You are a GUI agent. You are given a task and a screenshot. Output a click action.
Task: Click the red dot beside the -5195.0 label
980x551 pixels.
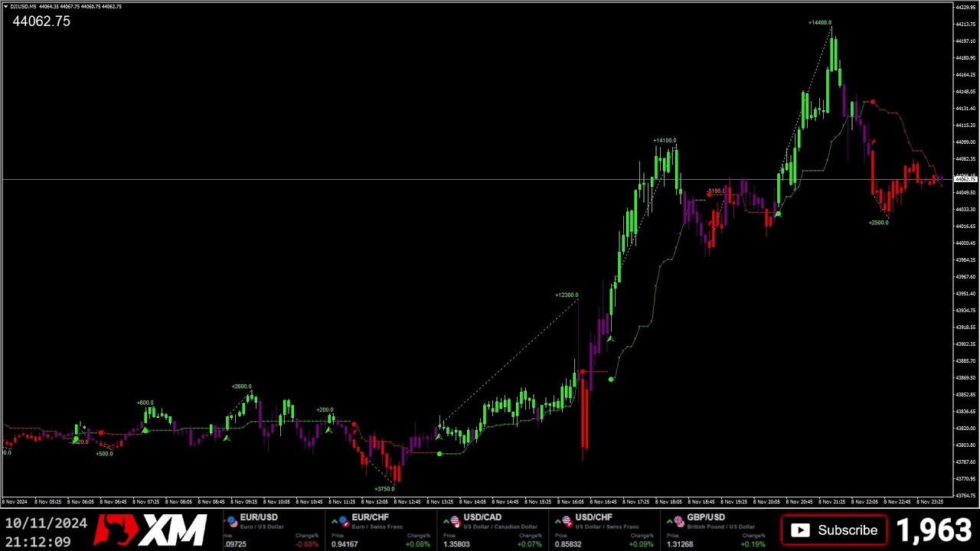click(708, 195)
